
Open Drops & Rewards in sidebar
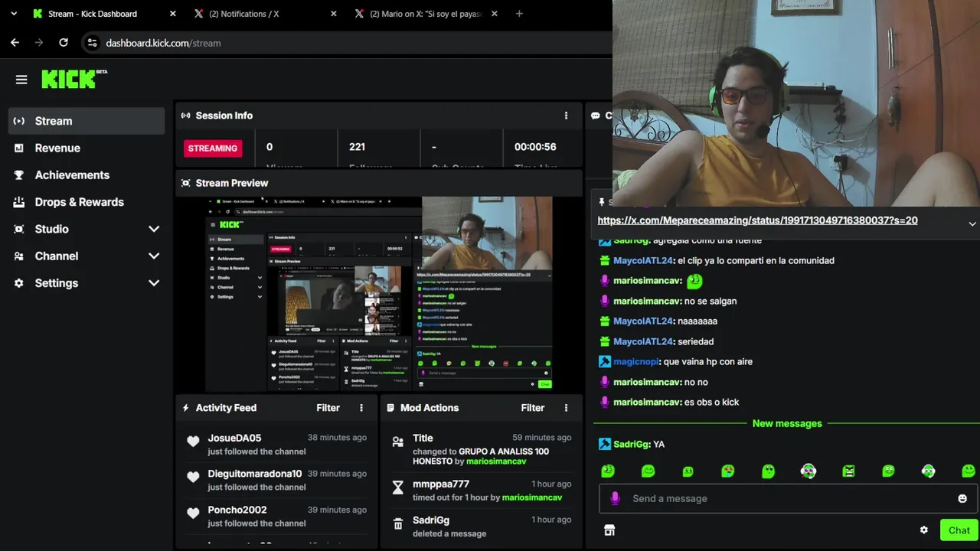[87, 202]
